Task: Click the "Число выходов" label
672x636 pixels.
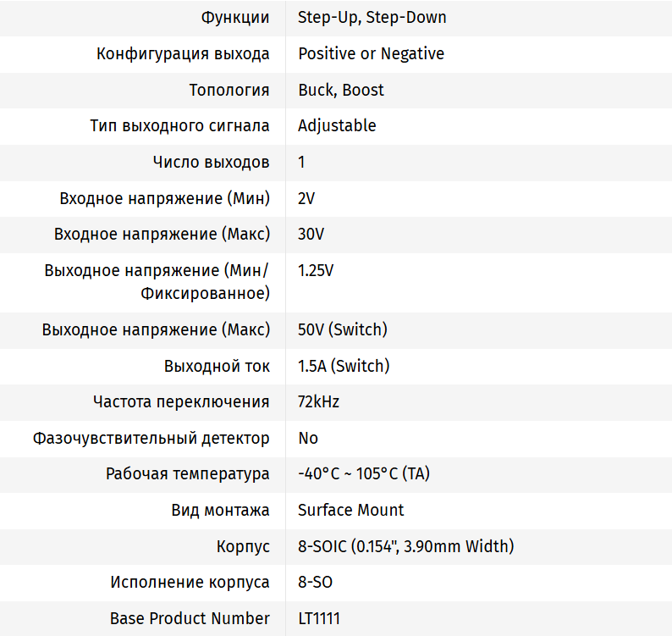Action: click(x=211, y=162)
